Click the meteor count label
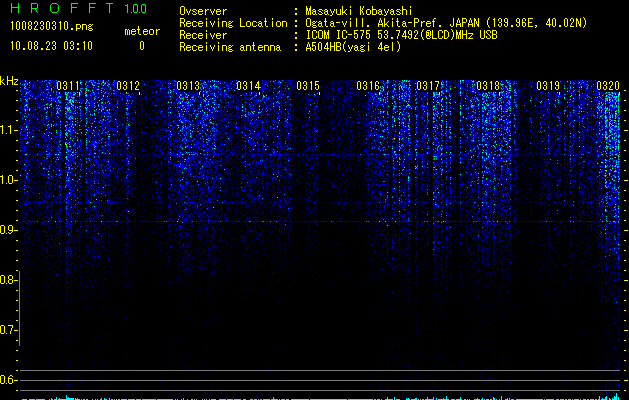The image size is (629, 400). click(142, 31)
